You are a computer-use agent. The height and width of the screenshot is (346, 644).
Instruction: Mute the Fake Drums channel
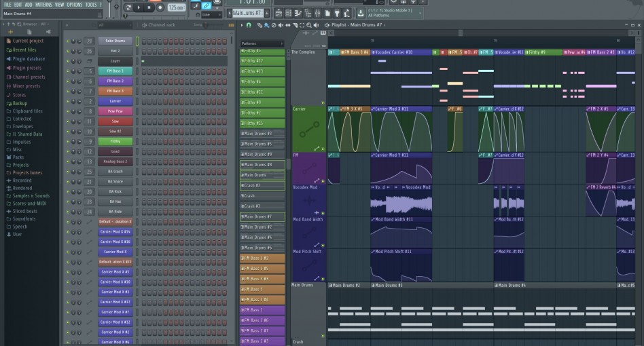click(67, 41)
